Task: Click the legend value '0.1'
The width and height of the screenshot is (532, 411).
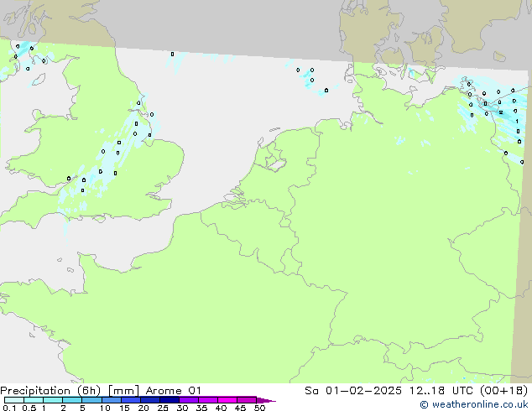Action: point(9,408)
